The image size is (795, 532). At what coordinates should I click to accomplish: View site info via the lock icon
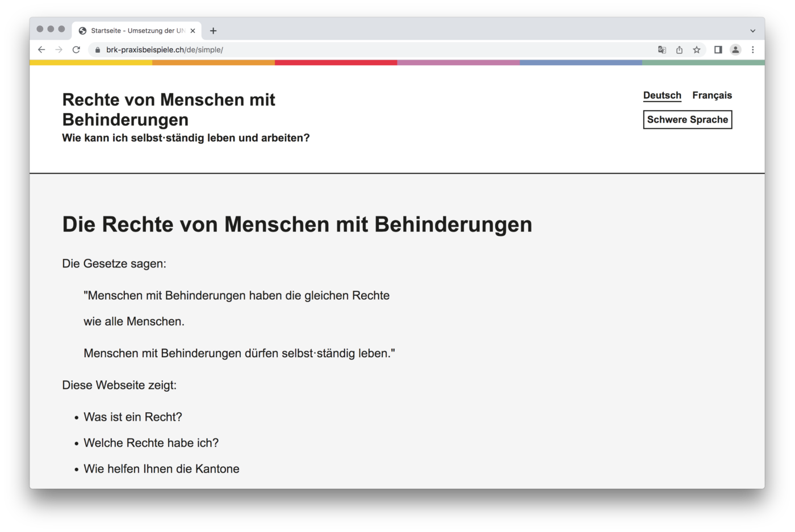98,50
